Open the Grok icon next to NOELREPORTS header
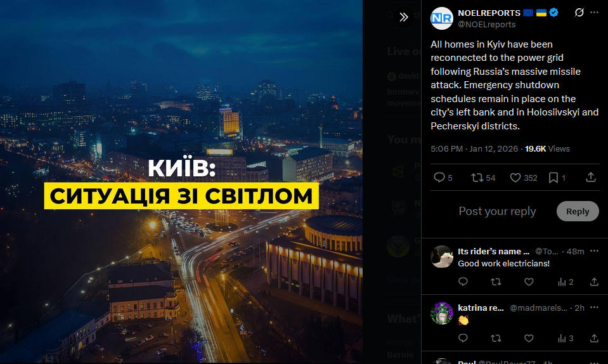 (x=579, y=13)
